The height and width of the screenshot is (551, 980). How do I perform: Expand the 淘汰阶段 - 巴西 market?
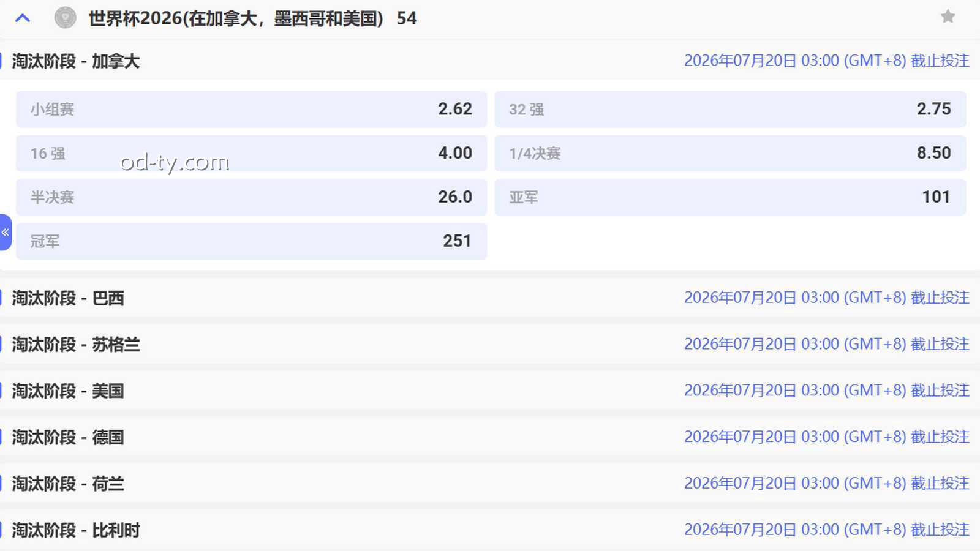coord(68,298)
